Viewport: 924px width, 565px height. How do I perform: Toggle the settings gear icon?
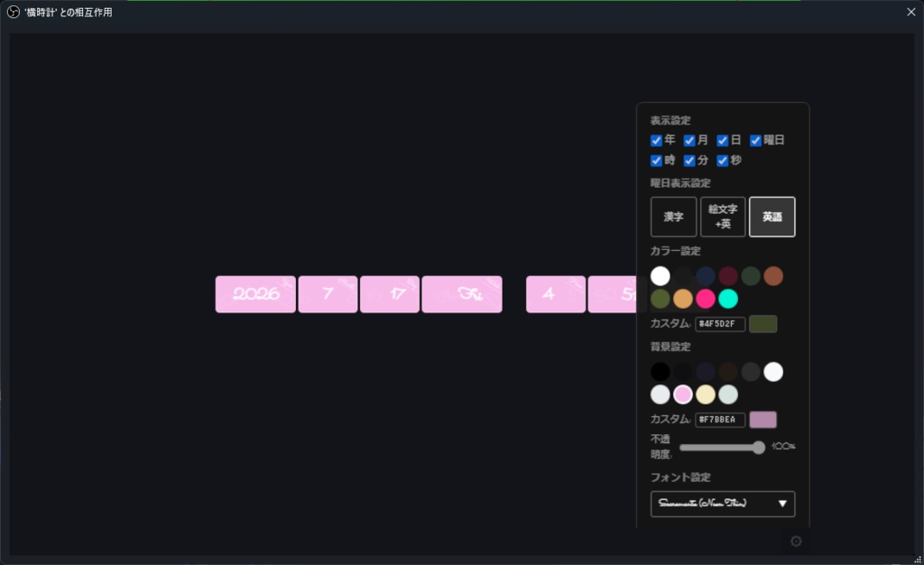coord(796,541)
